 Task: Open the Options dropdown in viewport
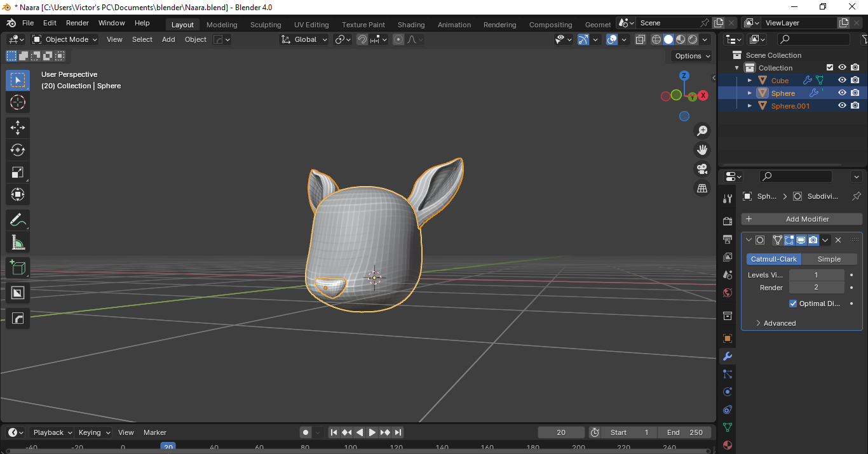[692, 56]
